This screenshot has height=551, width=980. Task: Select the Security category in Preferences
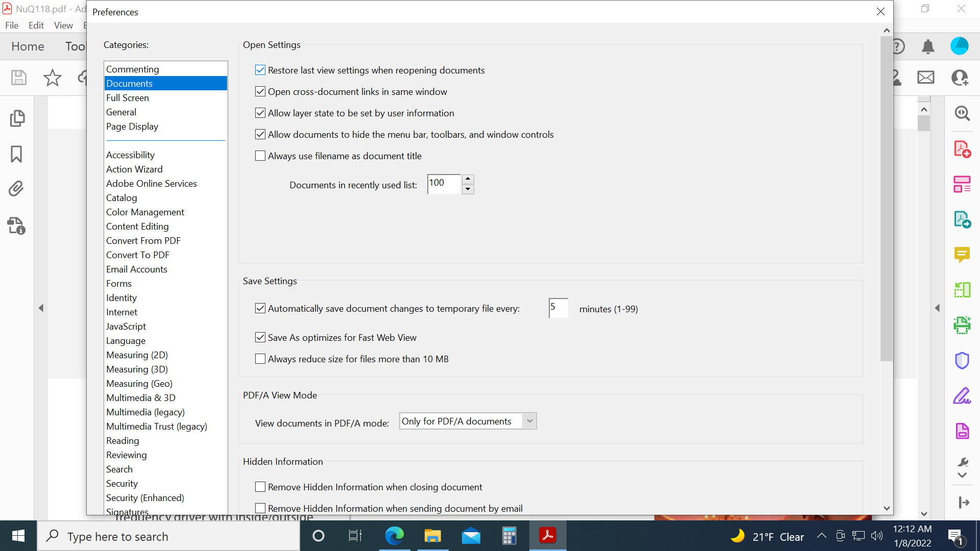pyautogui.click(x=122, y=483)
